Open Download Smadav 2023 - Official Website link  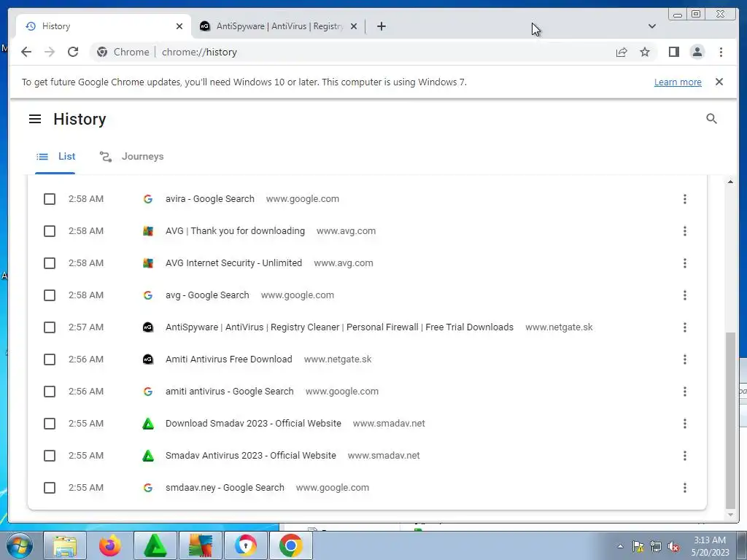tap(253, 424)
